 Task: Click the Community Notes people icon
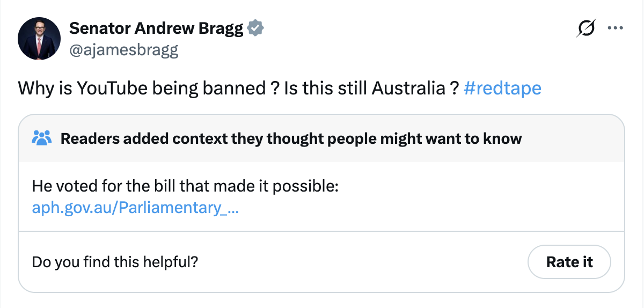(x=42, y=138)
